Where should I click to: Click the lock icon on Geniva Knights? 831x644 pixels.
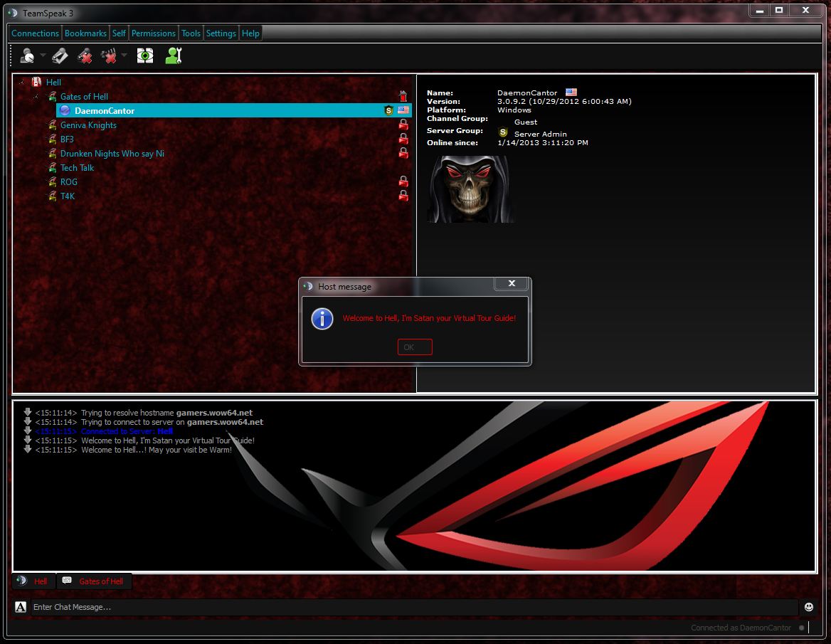tap(403, 125)
